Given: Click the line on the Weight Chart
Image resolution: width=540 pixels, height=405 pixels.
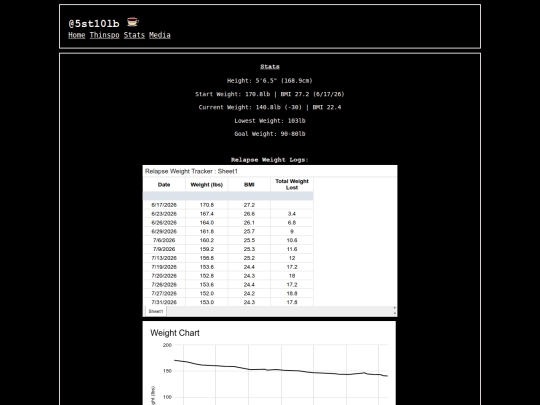Looking at the screenshot, I should tap(281, 369).
